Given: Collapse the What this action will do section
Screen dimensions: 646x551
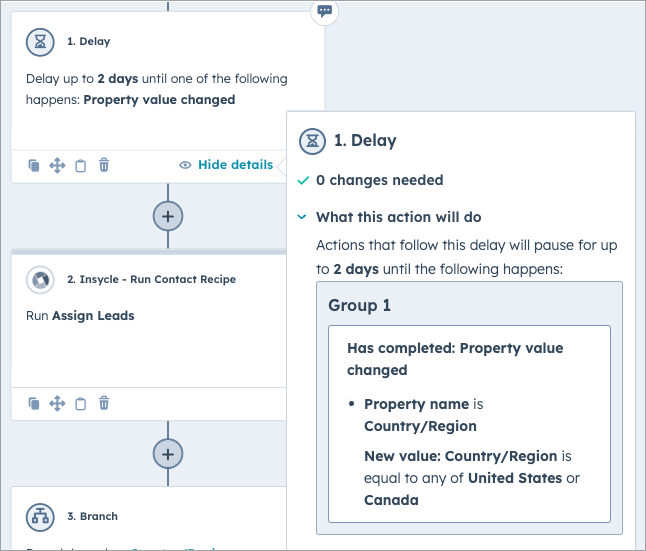Looking at the screenshot, I should [302, 217].
